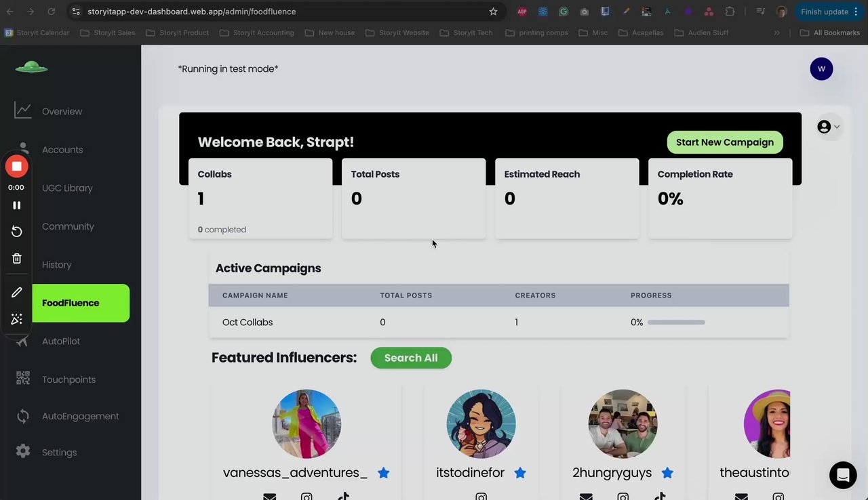The image size is (868, 500).
Task: Click the W user avatar
Action: 821,68
